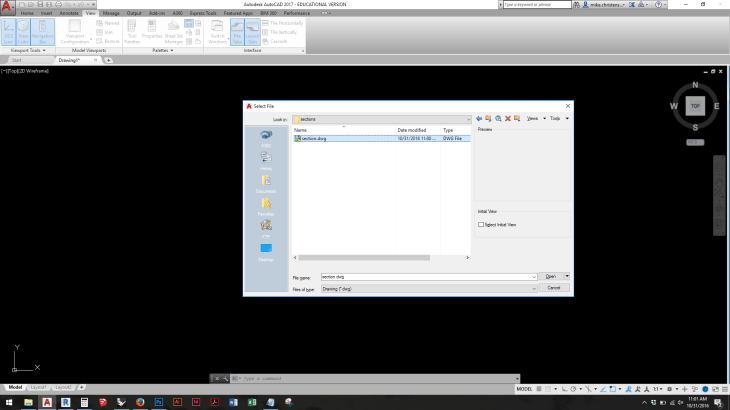Screen dimensions: 730x410
Task: Go to Documents in the Places sidebar
Action: [266, 183]
